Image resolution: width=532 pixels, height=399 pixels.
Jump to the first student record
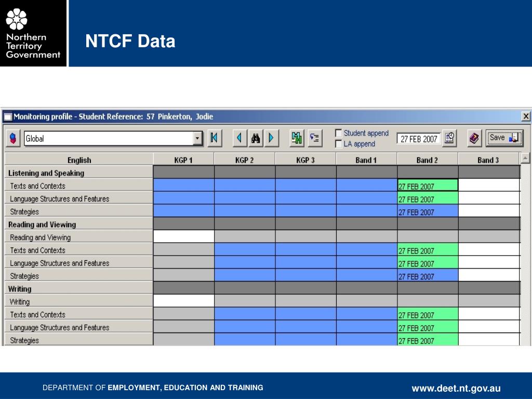[x=215, y=138]
